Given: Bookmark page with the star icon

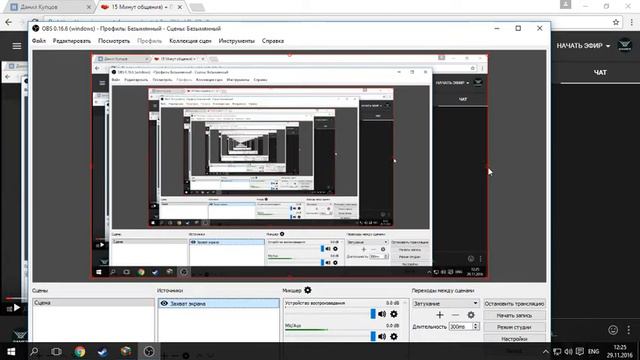Looking at the screenshot, I should click(616, 22).
